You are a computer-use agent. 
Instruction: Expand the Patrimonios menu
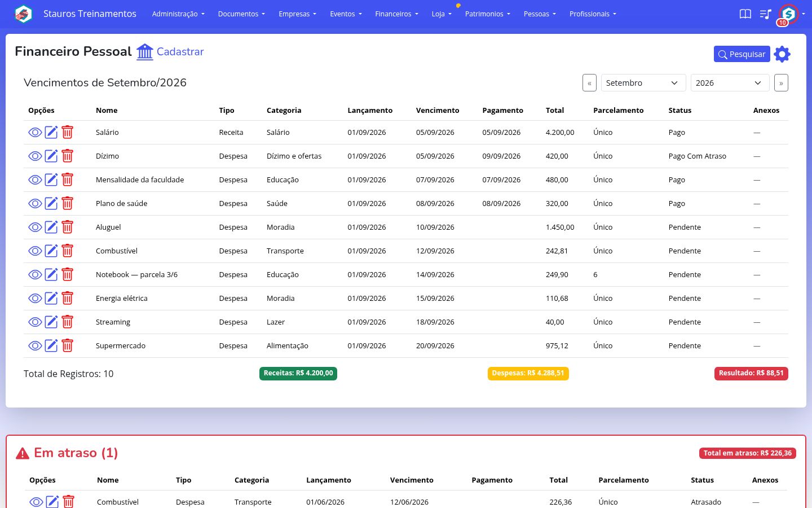click(487, 14)
